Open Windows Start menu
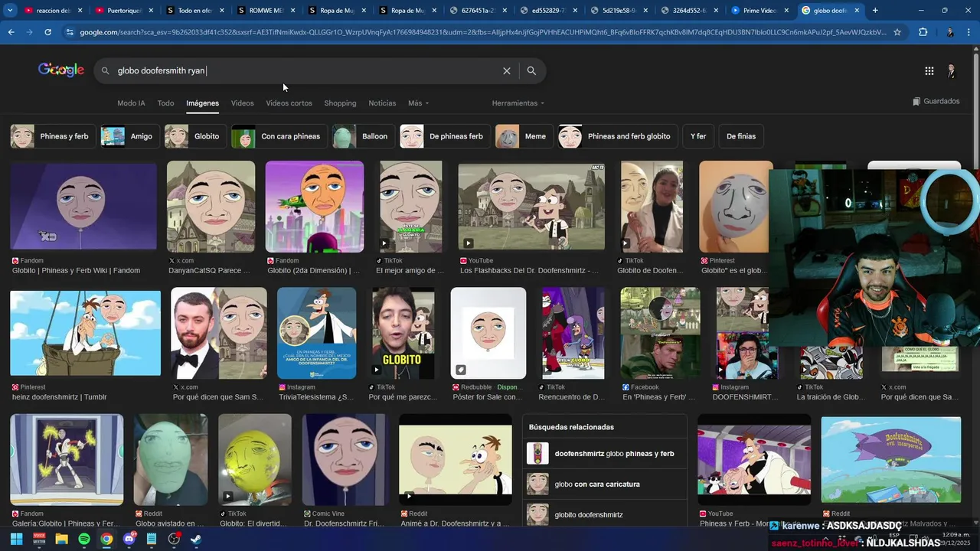This screenshot has height=551, width=980. (x=16, y=539)
